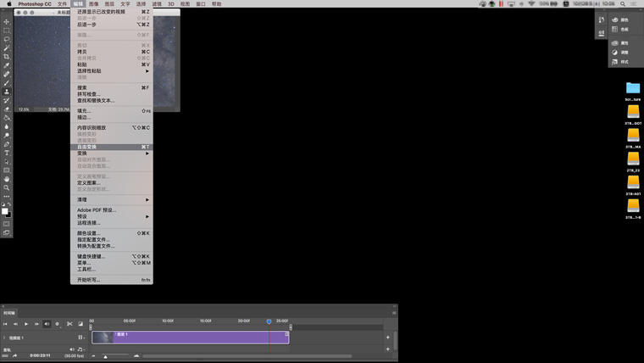Select the Paint Bucket tool
The height and width of the screenshot is (363, 644).
pyautogui.click(x=7, y=118)
